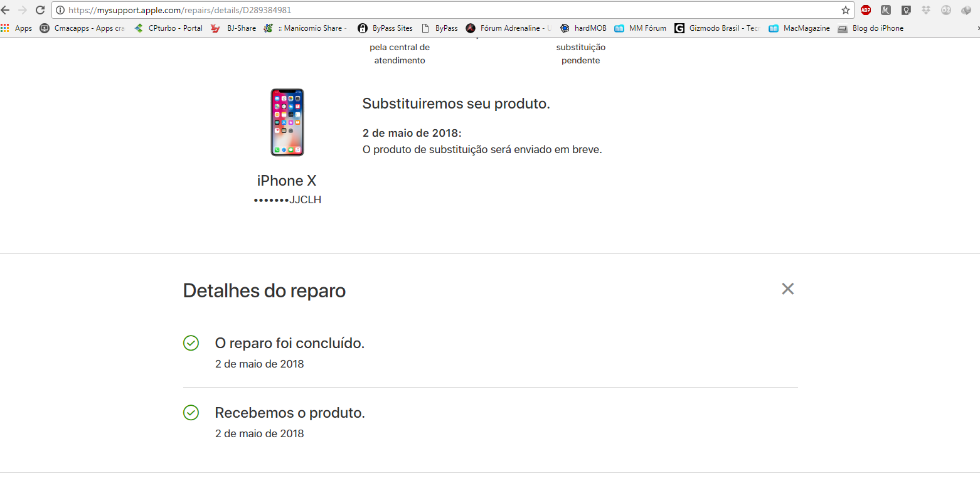Select the 'Substituiremos seu produto.' heading

coord(456,103)
